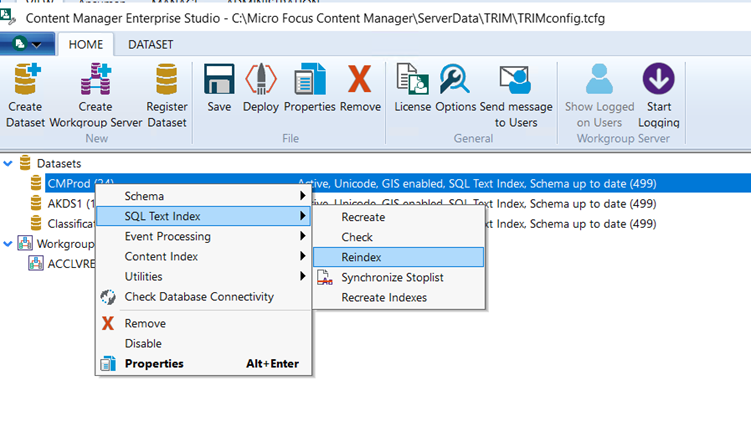Open the application menu button dropdown
Image resolution: width=751 pixels, height=427 pixels.
pyautogui.click(x=27, y=45)
